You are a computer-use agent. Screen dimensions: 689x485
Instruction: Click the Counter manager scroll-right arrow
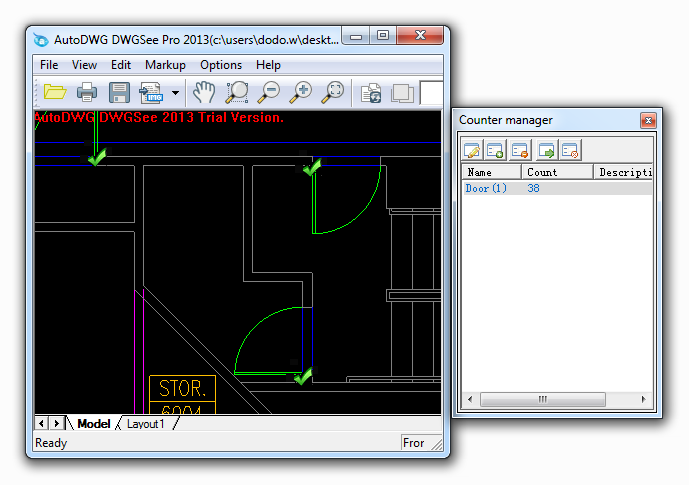[644, 399]
